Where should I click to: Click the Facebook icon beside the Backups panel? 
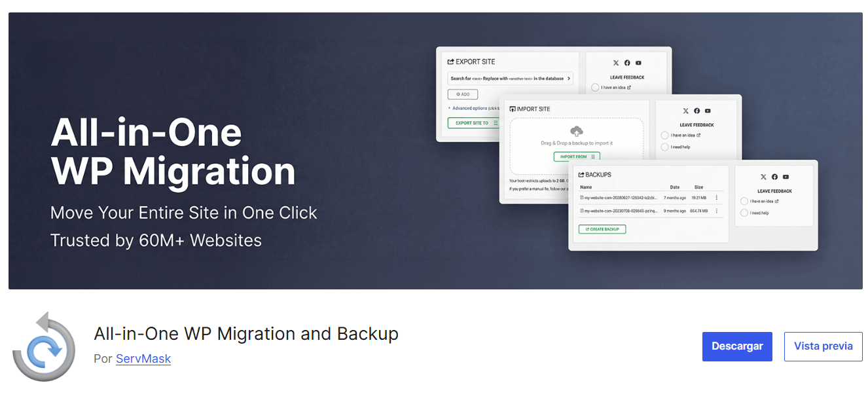774,177
